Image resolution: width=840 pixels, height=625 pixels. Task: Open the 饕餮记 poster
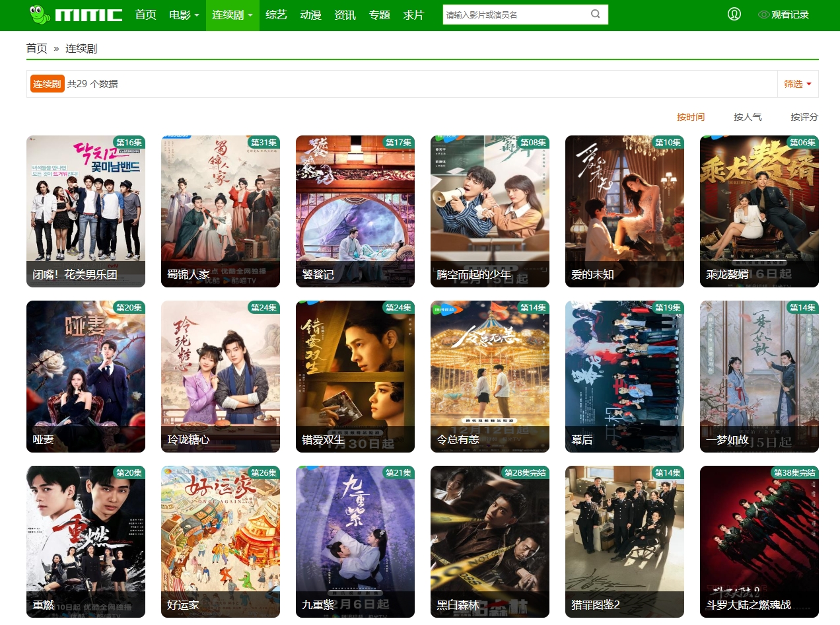coord(355,211)
